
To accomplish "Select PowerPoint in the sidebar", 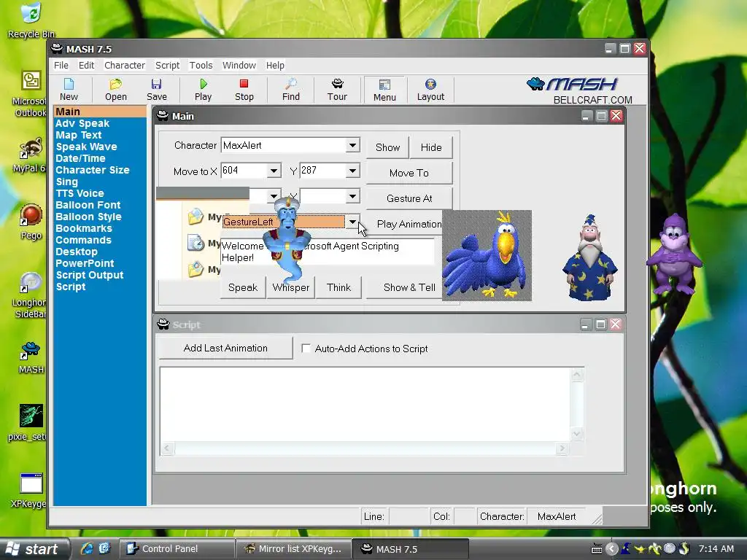I will (x=85, y=263).
